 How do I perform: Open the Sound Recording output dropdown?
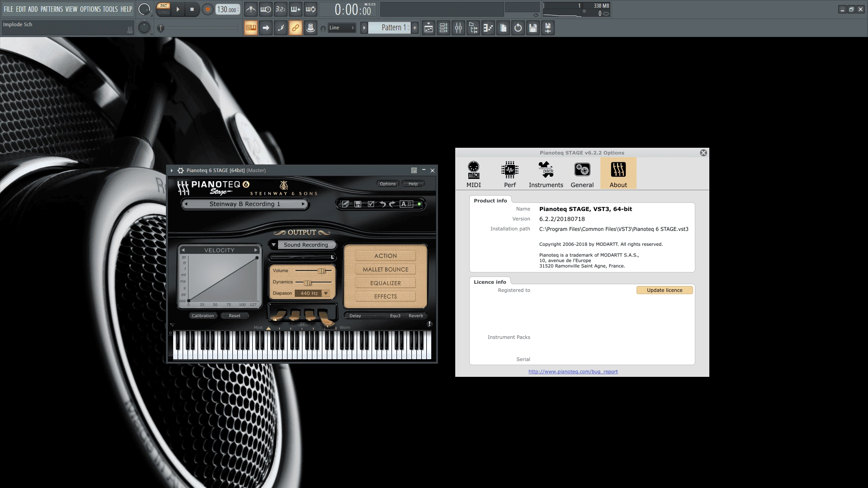(x=302, y=245)
